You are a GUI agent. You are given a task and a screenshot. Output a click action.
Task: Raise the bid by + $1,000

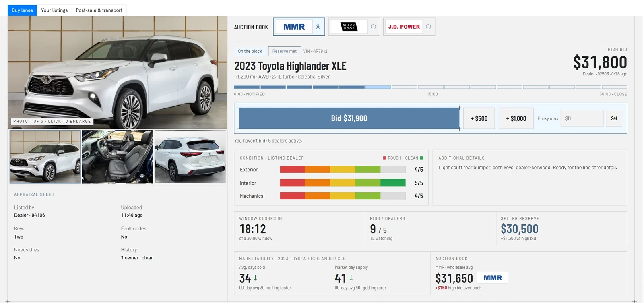point(516,118)
